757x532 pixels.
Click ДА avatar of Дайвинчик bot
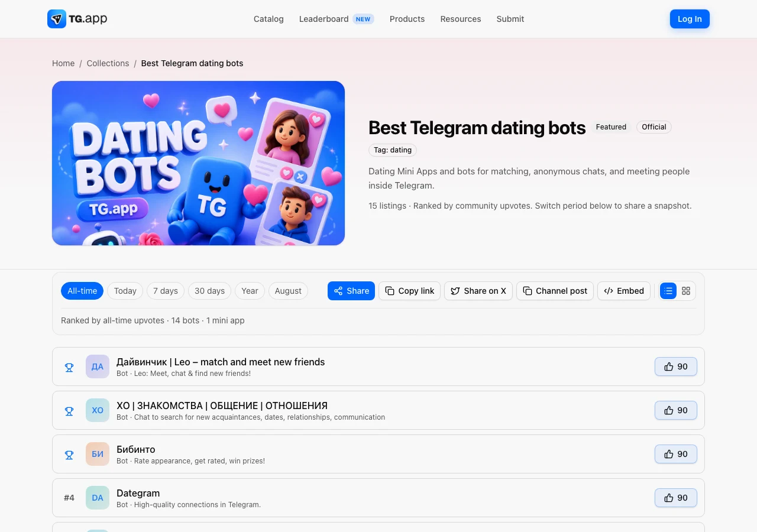98,366
